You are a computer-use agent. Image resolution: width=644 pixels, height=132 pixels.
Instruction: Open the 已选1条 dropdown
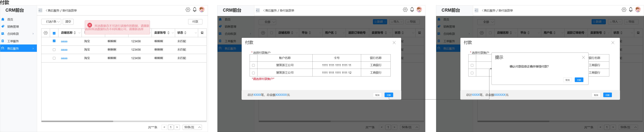click(x=51, y=22)
